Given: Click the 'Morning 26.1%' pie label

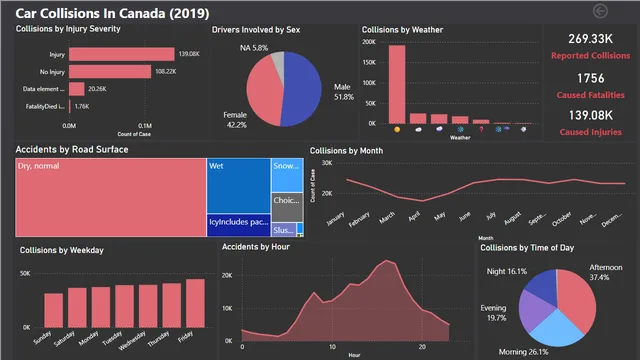Looking at the screenshot, I should [523, 352].
